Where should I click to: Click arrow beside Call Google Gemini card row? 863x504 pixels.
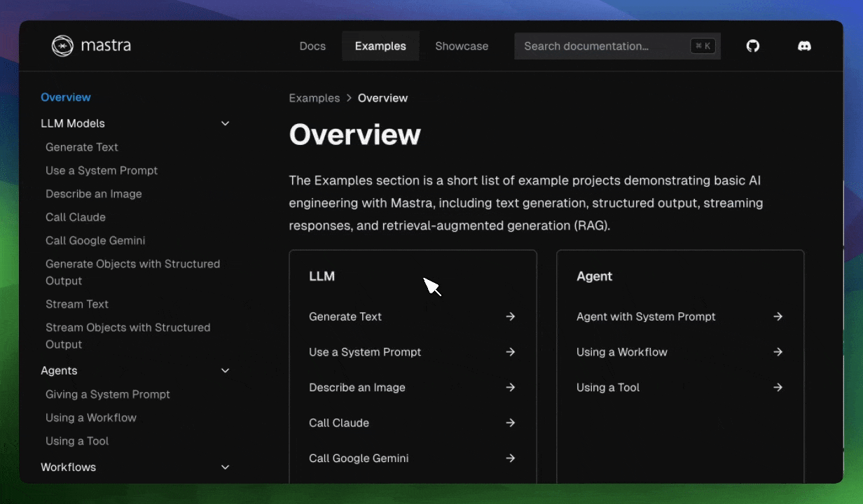[511, 458]
